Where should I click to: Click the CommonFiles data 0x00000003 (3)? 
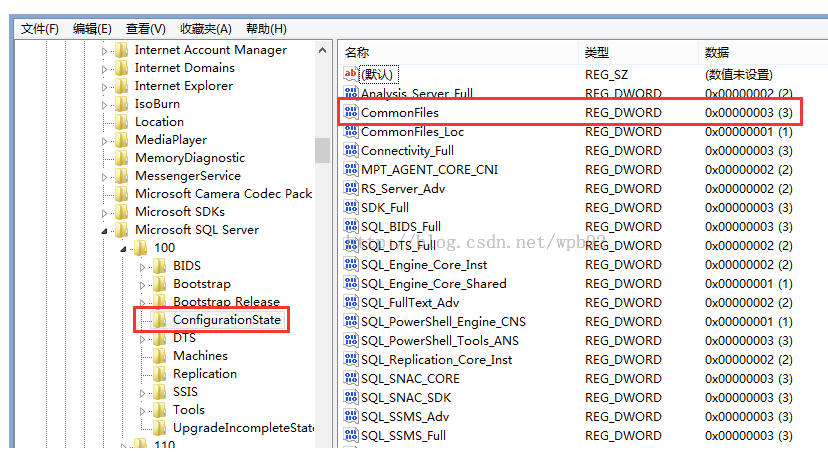pos(748,112)
